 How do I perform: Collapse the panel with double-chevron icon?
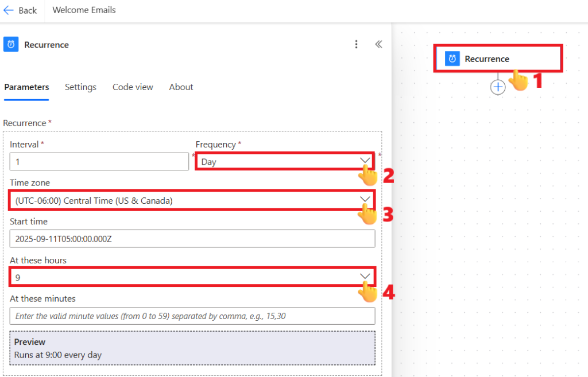point(378,44)
